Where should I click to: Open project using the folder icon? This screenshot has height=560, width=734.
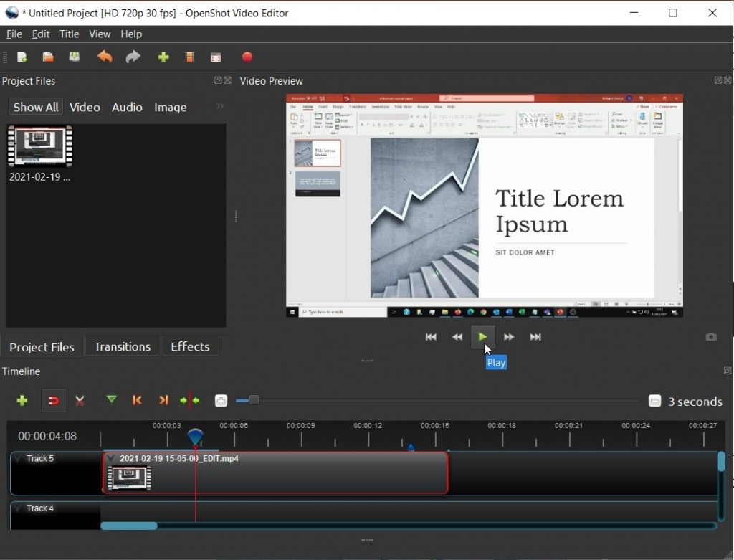coord(48,57)
